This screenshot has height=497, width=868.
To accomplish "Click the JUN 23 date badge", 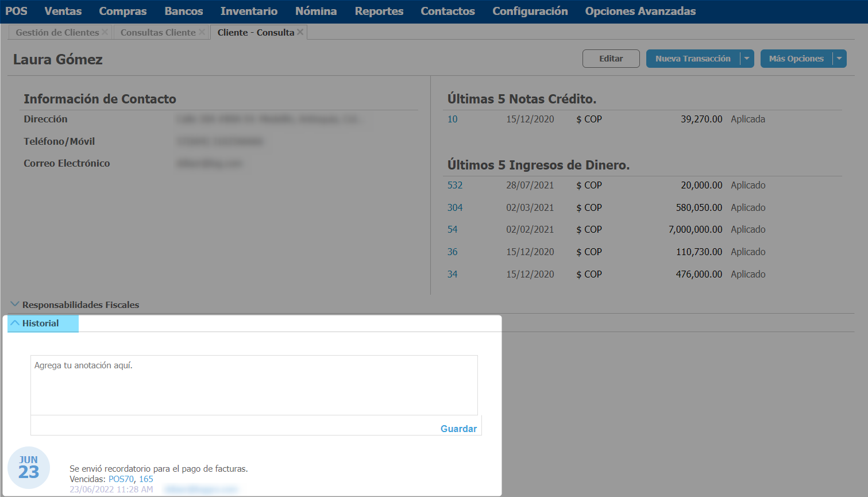I will 29,468.
